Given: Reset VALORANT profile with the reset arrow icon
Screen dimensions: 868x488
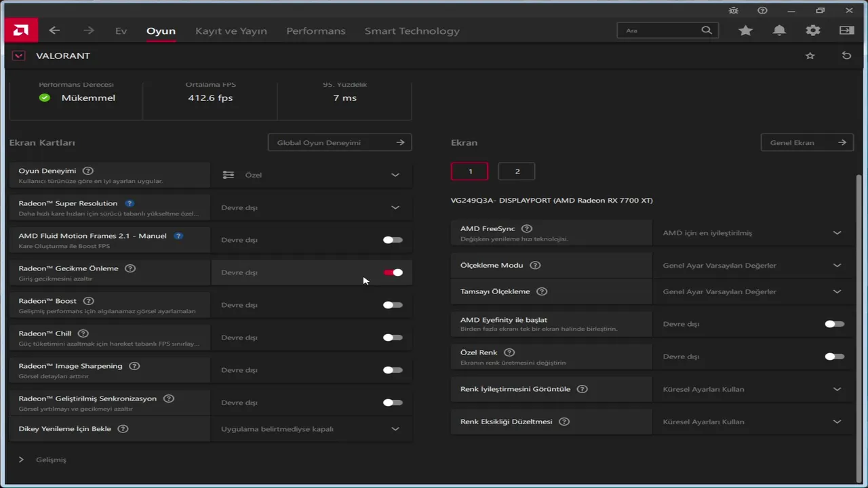Looking at the screenshot, I should (x=846, y=56).
